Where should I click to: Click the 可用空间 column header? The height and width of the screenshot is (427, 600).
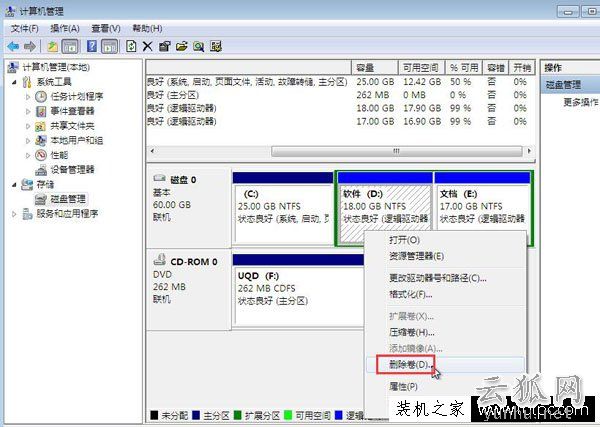[x=421, y=68]
